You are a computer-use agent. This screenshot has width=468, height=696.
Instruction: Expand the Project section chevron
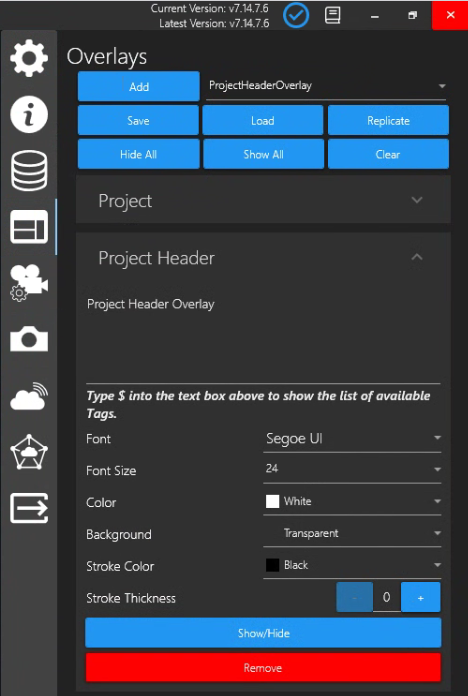416,200
